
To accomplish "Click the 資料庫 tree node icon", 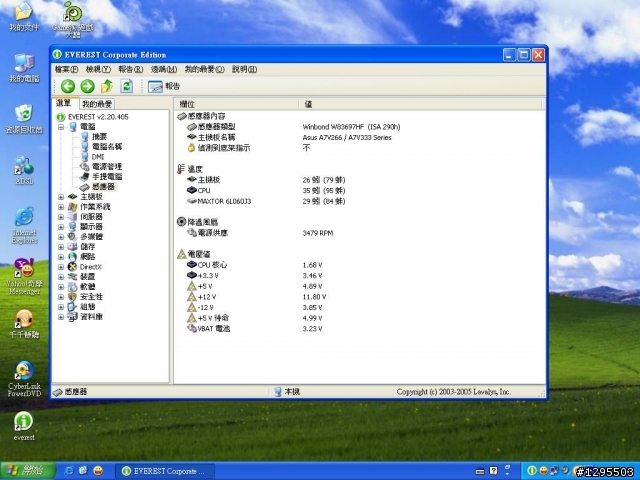I will pos(72,317).
